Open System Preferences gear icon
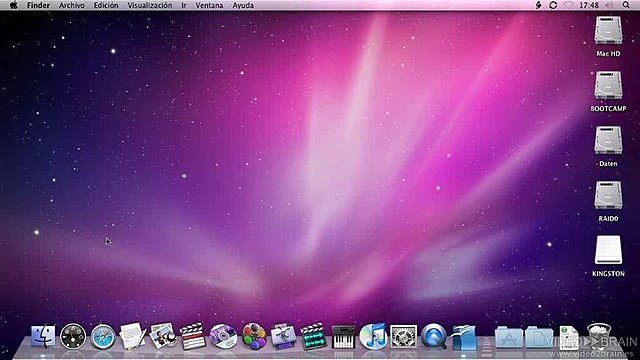 (x=403, y=337)
